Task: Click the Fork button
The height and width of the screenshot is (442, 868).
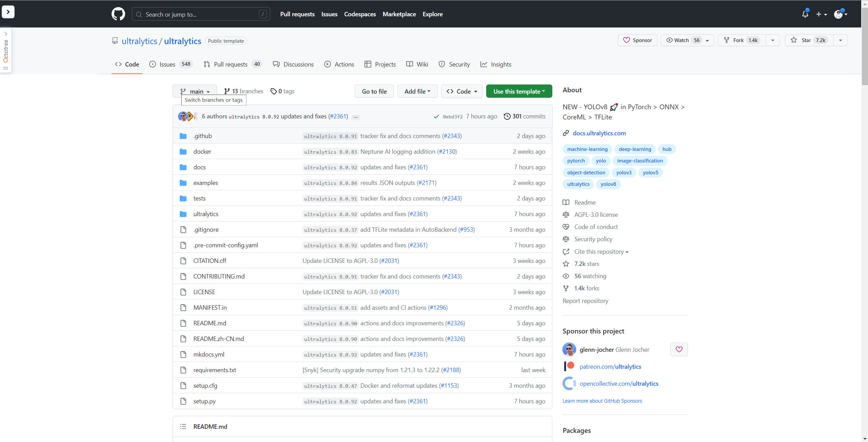Action: [x=742, y=40]
